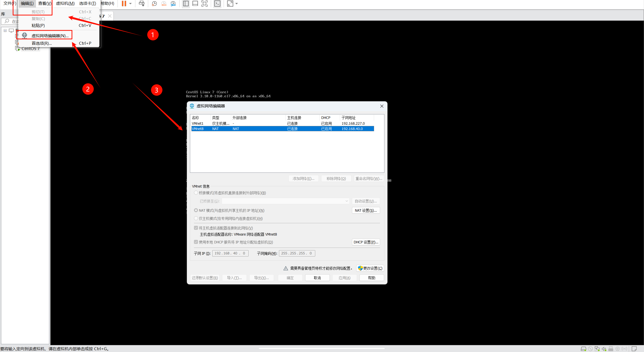Screen dimensions: 644x352
Task: Click the orange pause VM button
Action: [x=124, y=4]
